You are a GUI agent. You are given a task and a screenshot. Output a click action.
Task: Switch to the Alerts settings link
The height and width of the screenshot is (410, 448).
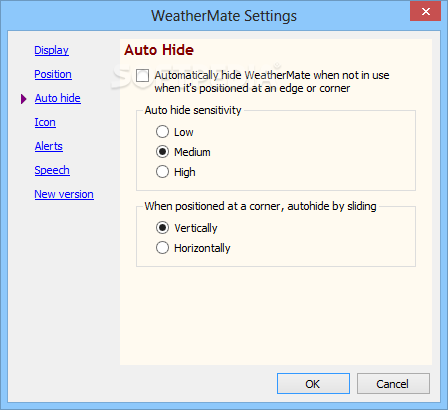49,146
